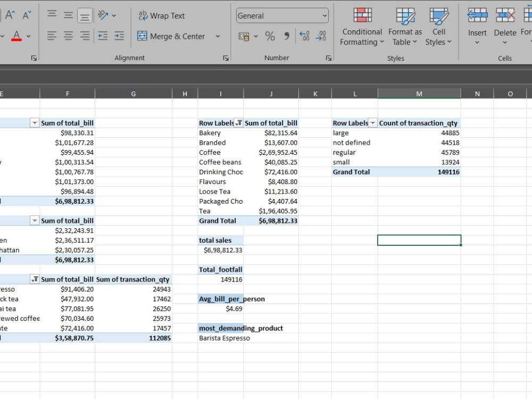The height and width of the screenshot is (399, 532).
Task: Select column J header
Action: point(271,94)
